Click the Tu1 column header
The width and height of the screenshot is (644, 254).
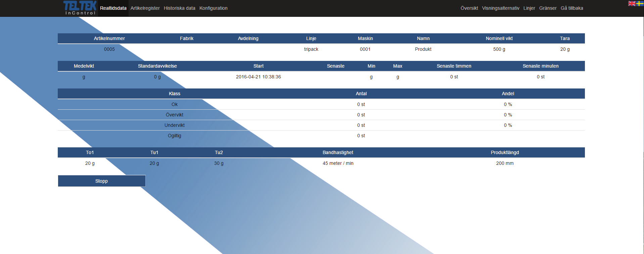[x=154, y=152]
